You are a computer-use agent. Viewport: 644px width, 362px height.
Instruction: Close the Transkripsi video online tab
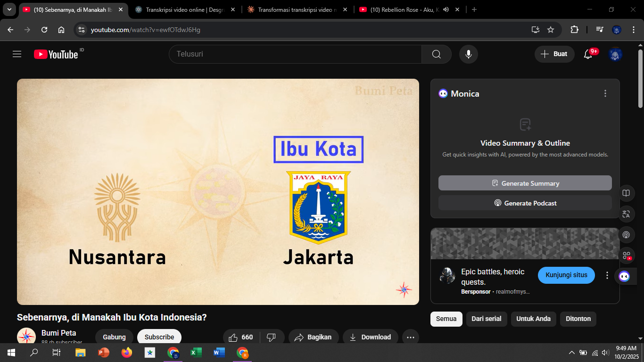point(233,9)
